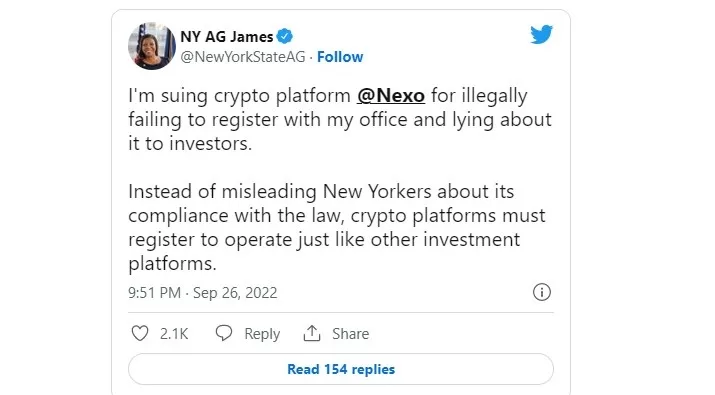The height and width of the screenshot is (395, 715).
Task: Click the last tweet line reading "platforms."
Action: tap(172, 264)
